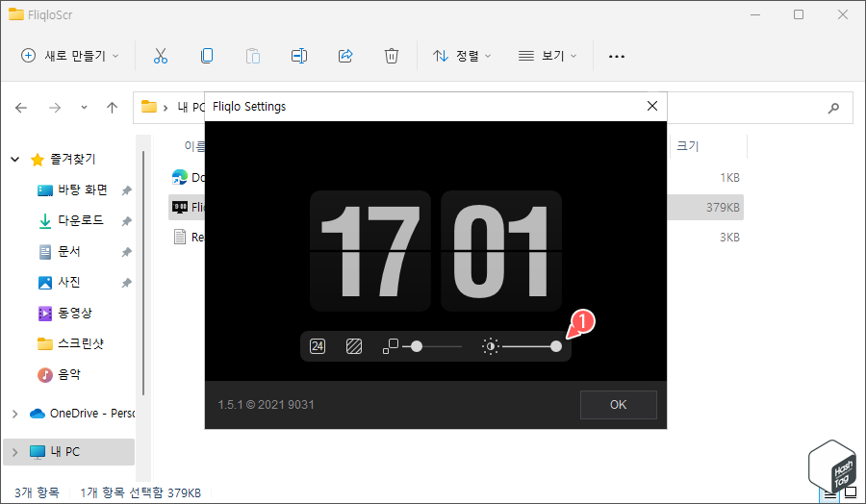The width and height of the screenshot is (866, 504).
Task: Click the Delete trash icon in Explorer toolbar
Action: (x=392, y=56)
